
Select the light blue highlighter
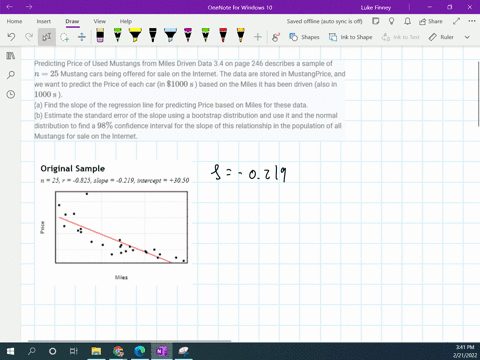(170, 35)
